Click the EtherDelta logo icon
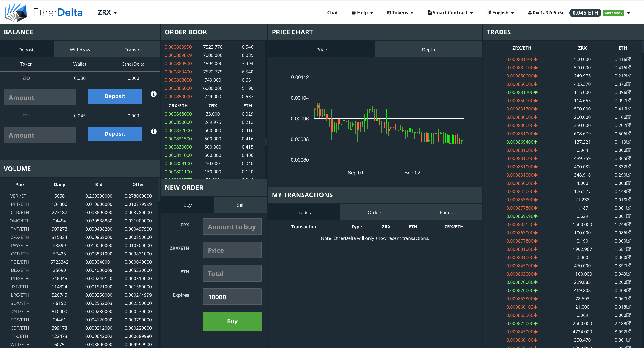644x348 pixels. click(16, 12)
